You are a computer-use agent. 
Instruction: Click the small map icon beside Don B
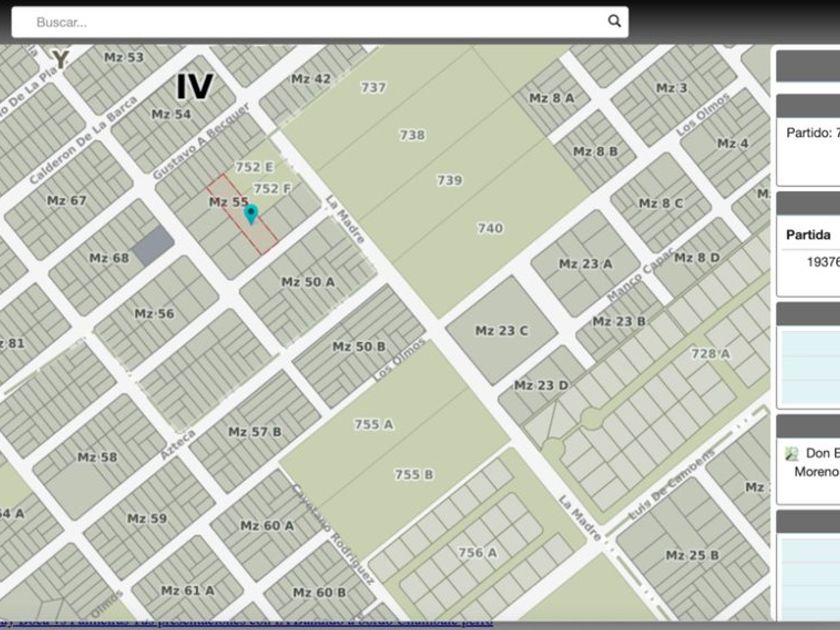pyautogui.click(x=791, y=454)
